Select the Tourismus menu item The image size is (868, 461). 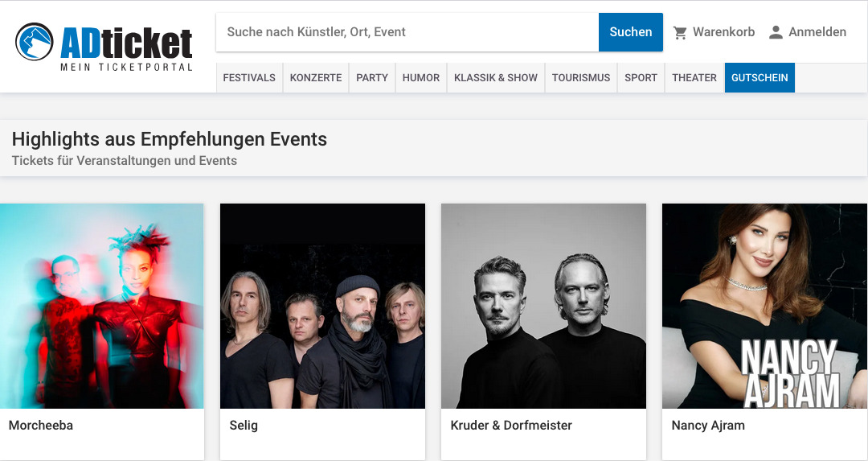point(581,78)
